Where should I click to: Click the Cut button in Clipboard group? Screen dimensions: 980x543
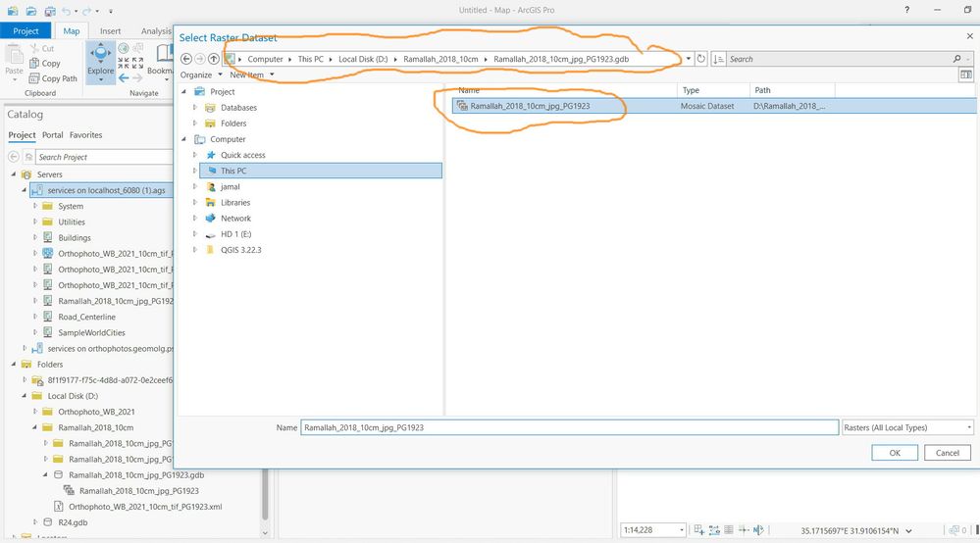click(42, 48)
